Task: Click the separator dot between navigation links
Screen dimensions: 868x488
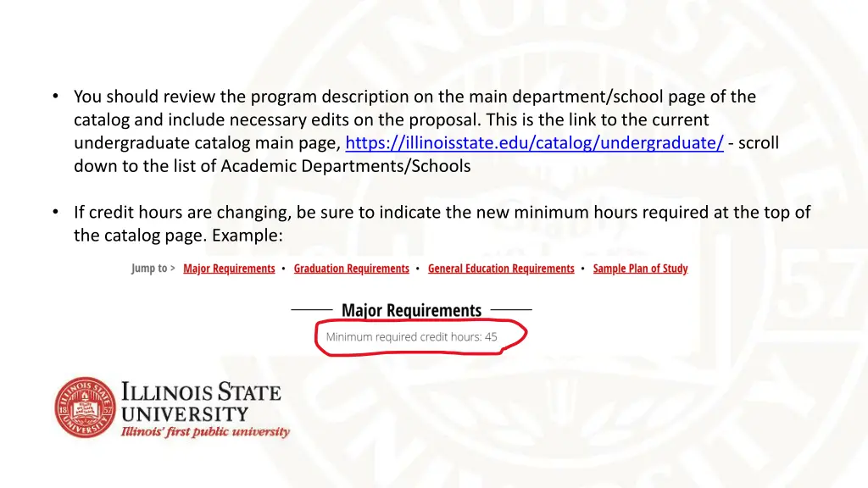Action: tap(283, 269)
